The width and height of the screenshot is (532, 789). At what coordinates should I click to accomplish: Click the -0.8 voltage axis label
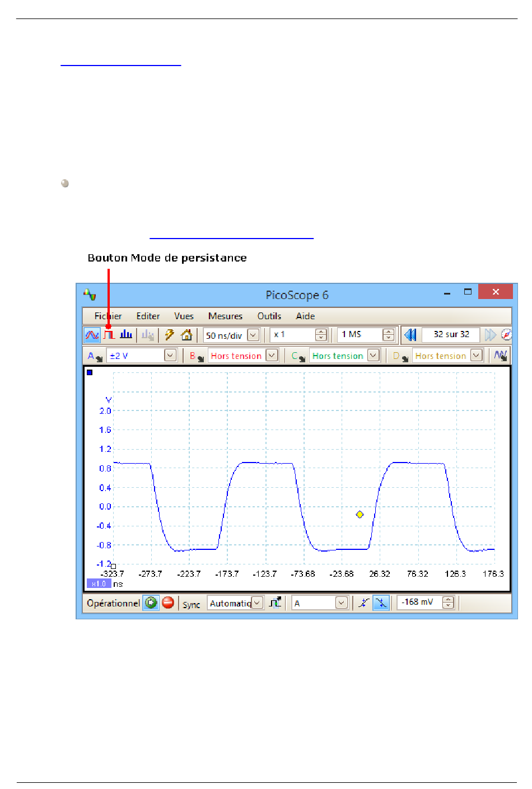104,545
